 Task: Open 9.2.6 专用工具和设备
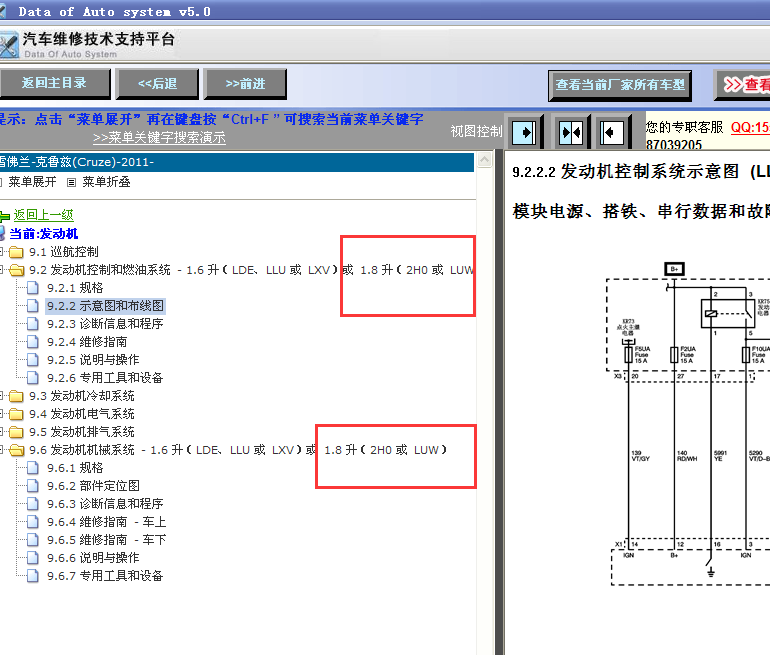[x=105, y=378]
